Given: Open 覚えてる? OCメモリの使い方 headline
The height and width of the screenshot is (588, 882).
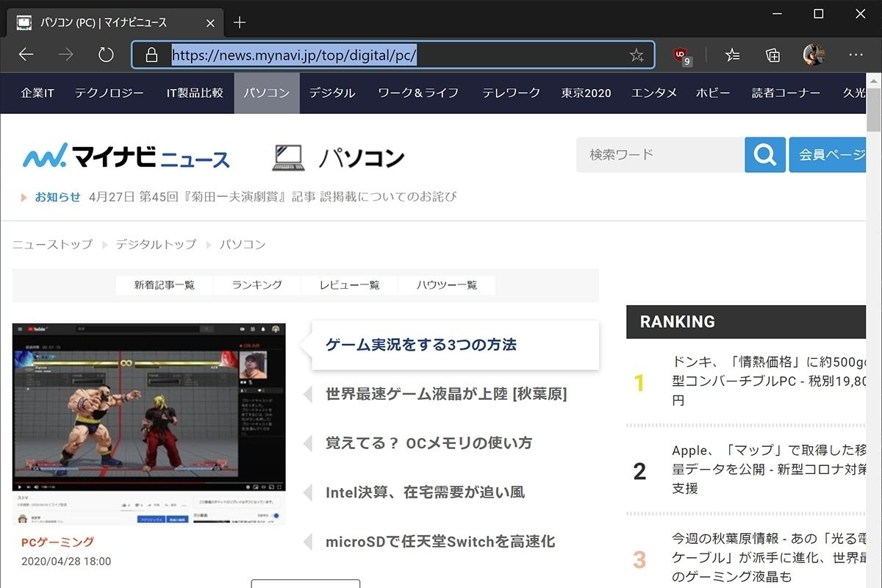Looking at the screenshot, I should click(429, 443).
